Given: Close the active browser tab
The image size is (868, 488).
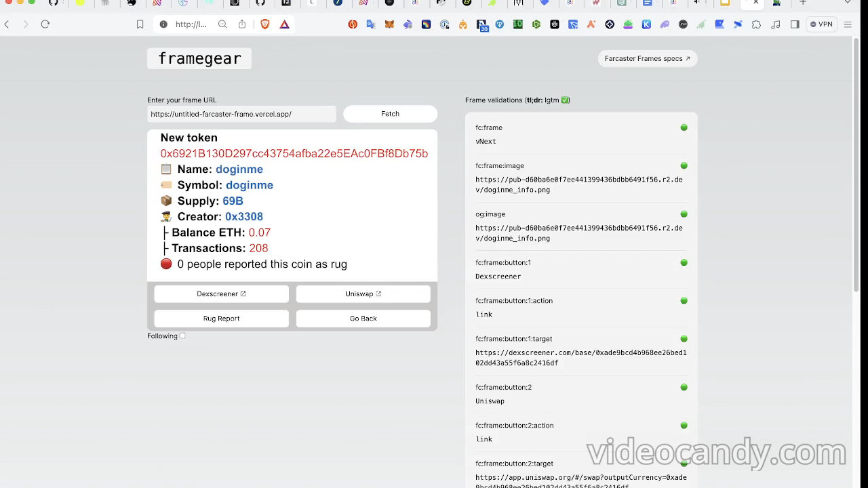Looking at the screenshot, I should click(x=756, y=3).
